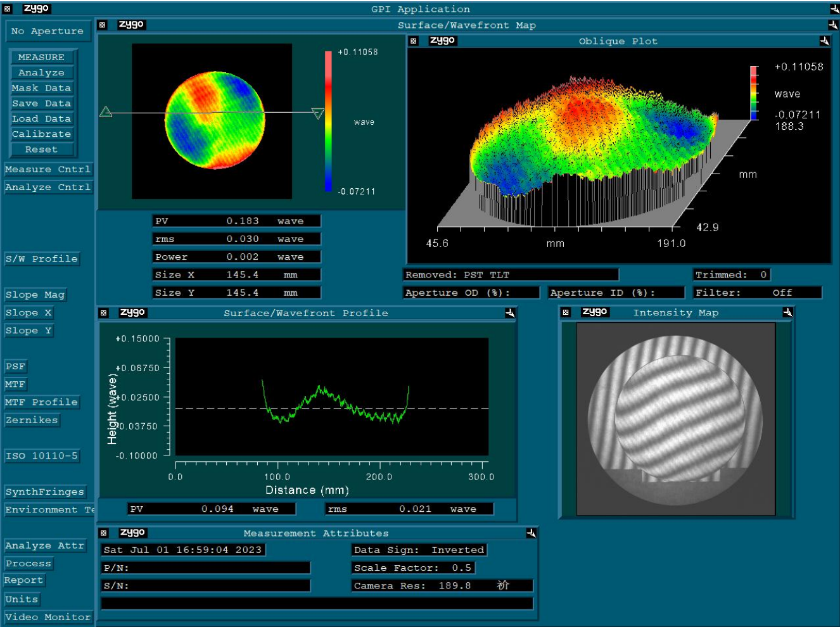Click the Aperture OD (%) field
The height and width of the screenshot is (629, 840).
tap(471, 293)
